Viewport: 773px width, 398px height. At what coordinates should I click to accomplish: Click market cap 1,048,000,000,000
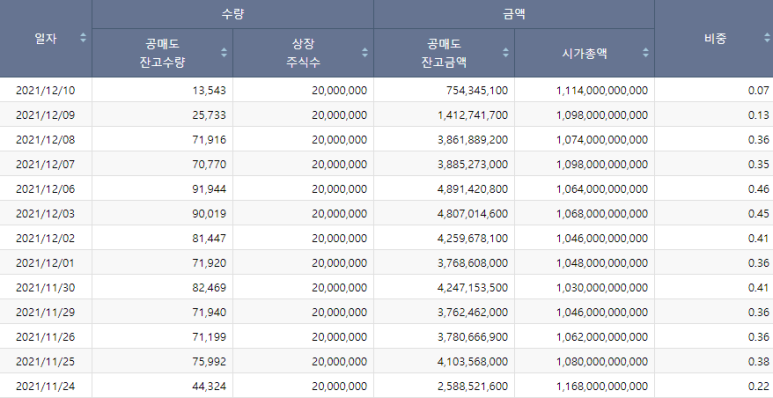[x=602, y=263]
